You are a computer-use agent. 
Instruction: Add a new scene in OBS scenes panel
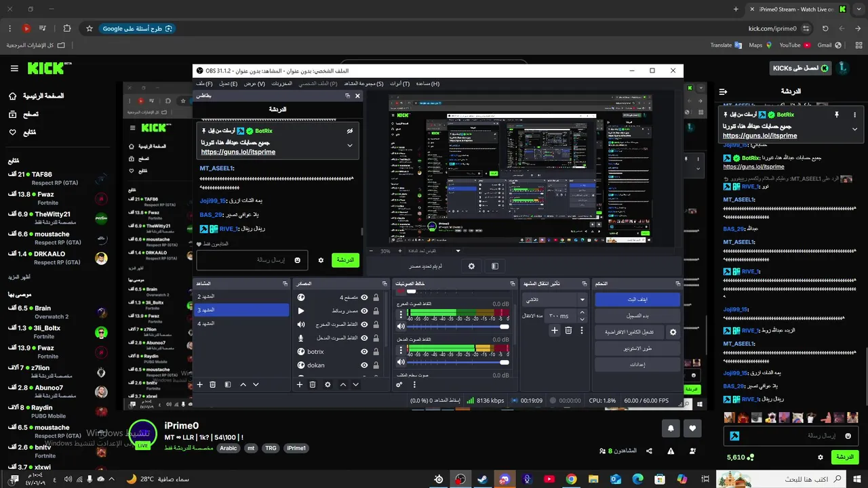200,384
